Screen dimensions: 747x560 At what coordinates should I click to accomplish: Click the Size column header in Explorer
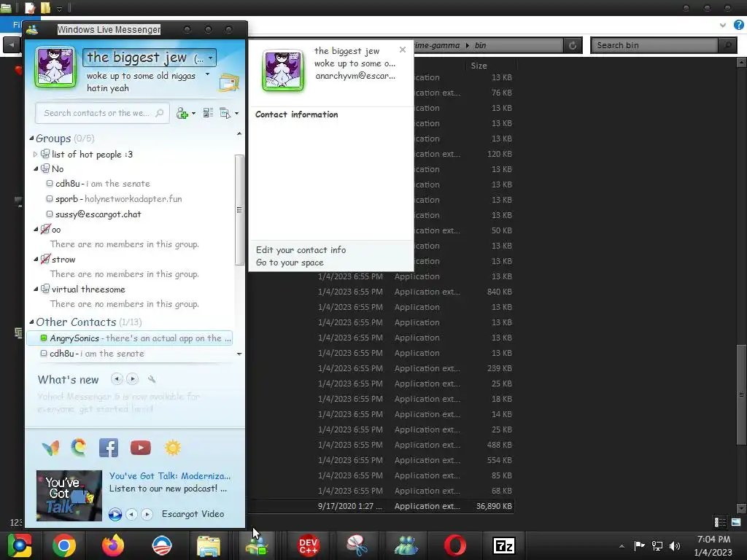coord(479,66)
